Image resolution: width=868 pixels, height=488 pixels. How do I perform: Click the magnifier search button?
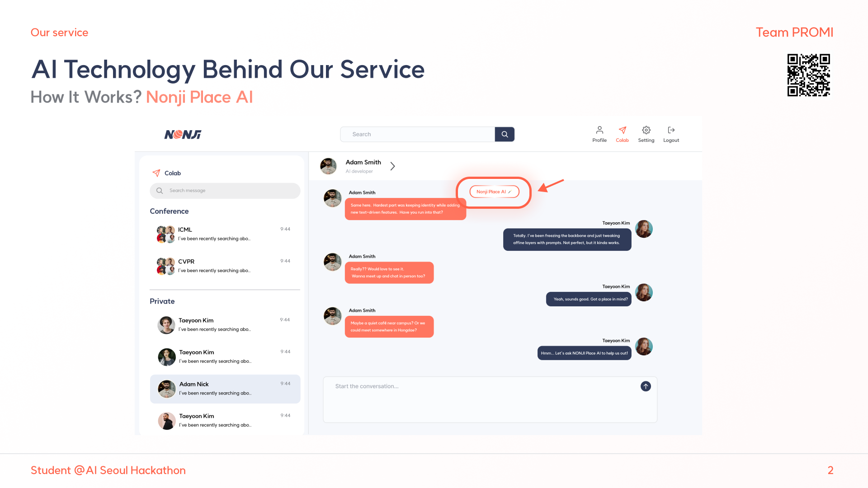(505, 134)
